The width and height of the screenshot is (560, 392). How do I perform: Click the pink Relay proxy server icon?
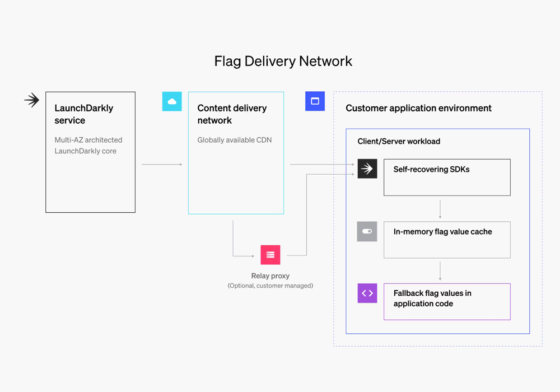[x=270, y=255]
